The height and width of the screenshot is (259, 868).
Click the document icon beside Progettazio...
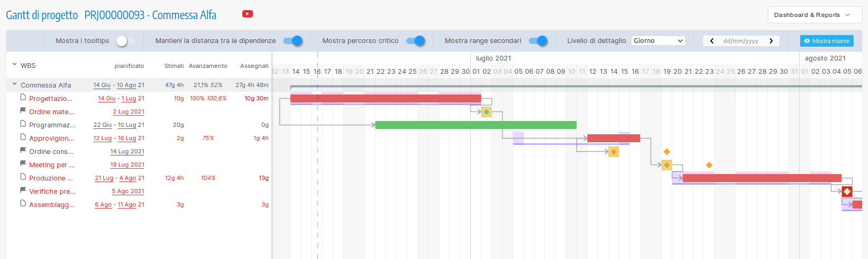click(23, 97)
